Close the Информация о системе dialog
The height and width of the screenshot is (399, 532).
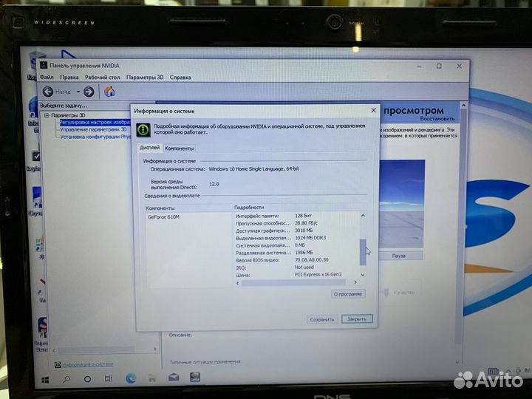click(373, 110)
